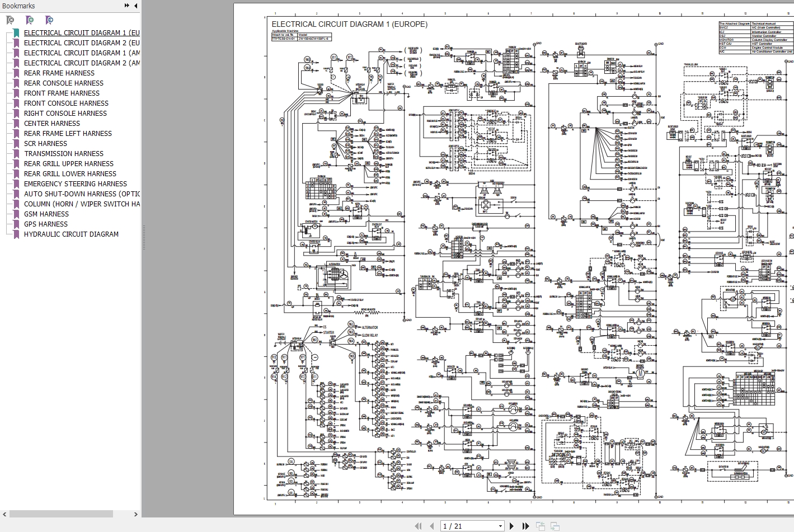This screenshot has width=794, height=532.
Task: Open the HYDRAULIC CIRCUIT DIAGRAM bookmark
Action: click(x=71, y=234)
